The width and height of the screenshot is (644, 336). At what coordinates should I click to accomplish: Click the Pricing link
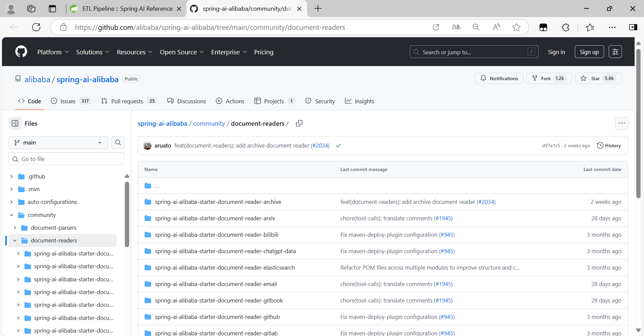tap(264, 52)
